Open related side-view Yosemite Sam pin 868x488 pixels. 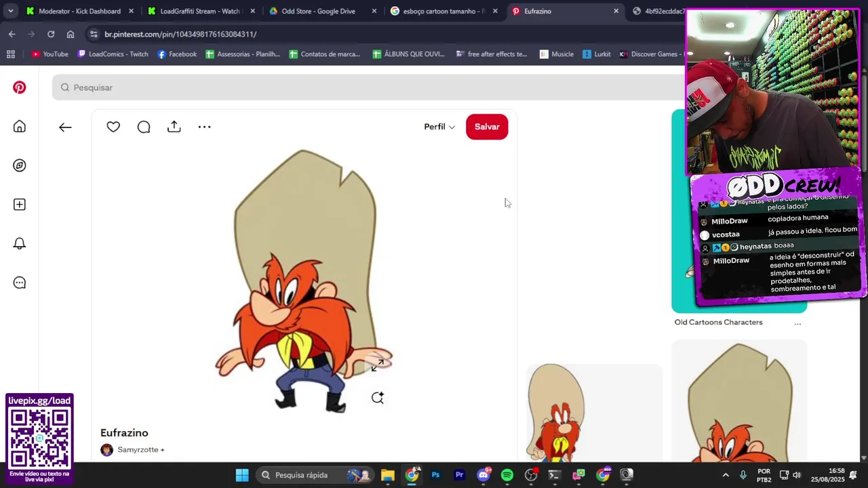tap(594, 413)
